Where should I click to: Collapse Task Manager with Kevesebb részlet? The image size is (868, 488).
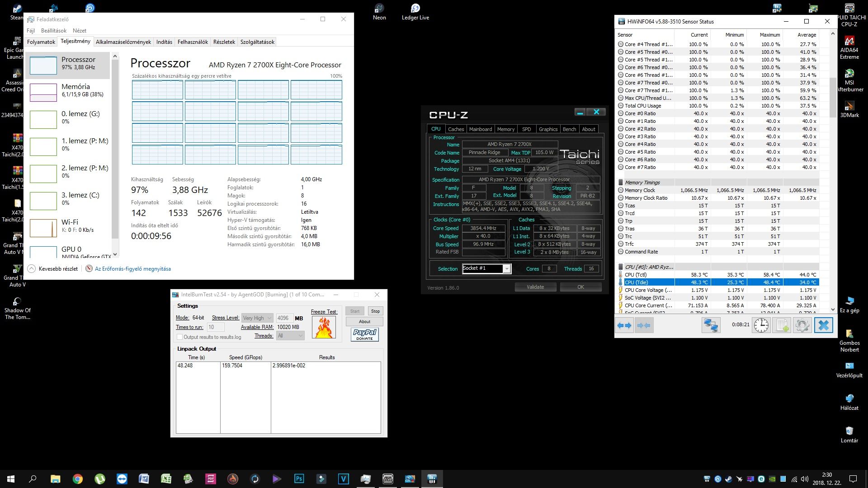coord(52,269)
